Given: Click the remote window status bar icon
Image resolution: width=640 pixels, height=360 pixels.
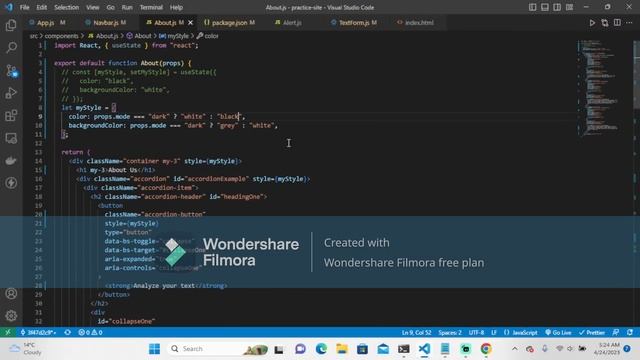Looking at the screenshot, I should click(x=7, y=332).
